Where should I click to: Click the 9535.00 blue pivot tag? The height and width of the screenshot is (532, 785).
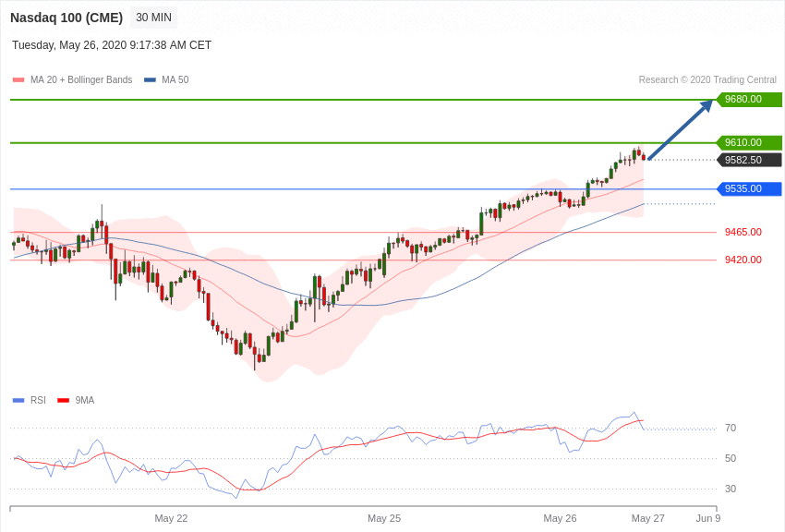click(749, 188)
